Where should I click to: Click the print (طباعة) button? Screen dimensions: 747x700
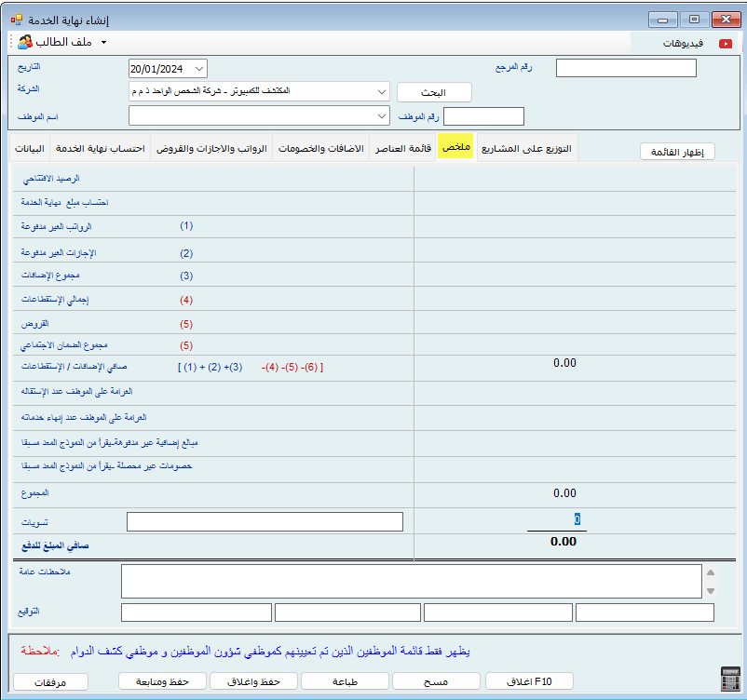point(344,681)
